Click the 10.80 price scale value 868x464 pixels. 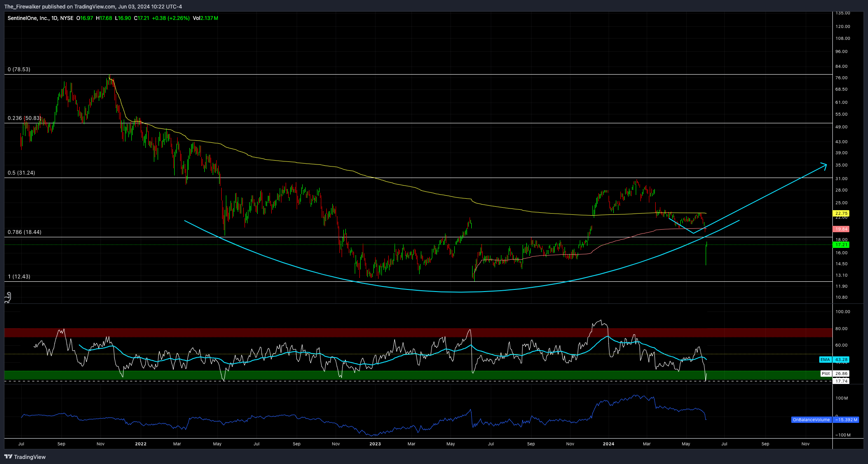coord(842,297)
